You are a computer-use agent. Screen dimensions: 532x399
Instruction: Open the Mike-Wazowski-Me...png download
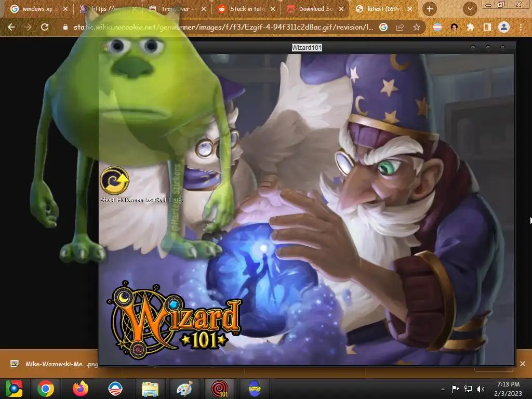coord(54,364)
